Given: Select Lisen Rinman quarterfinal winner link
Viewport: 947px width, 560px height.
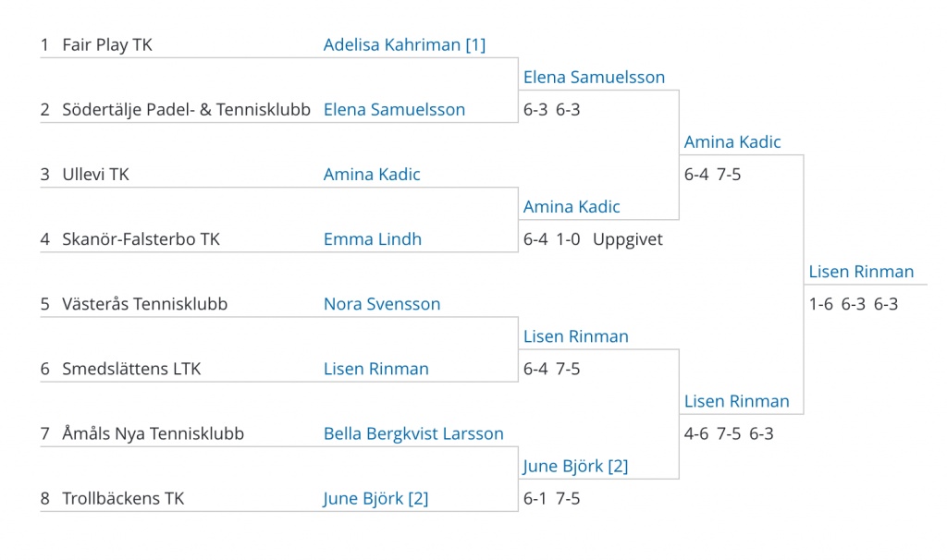Looking at the screenshot, I should (575, 336).
